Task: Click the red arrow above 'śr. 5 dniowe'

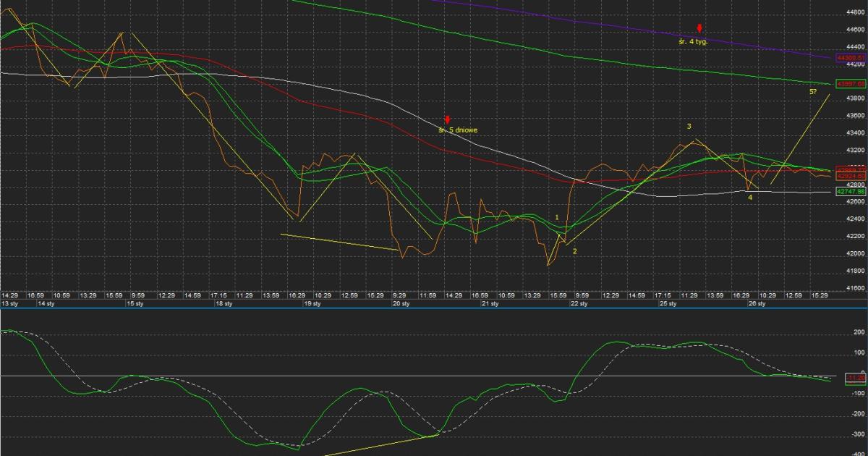Action: tap(448, 119)
